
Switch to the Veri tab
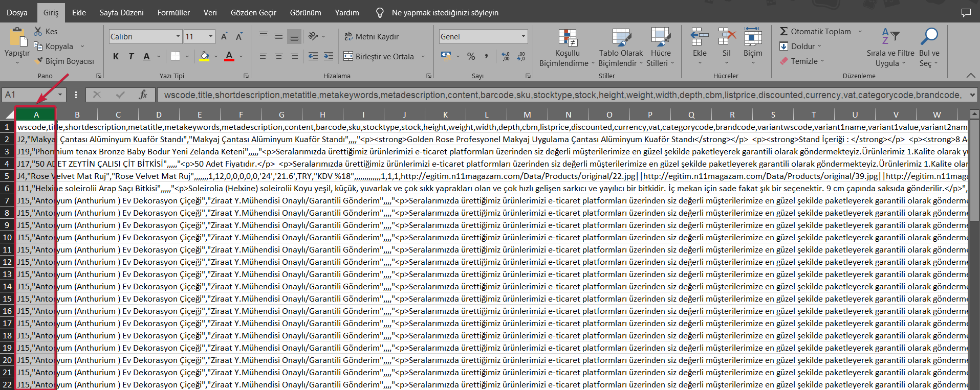click(210, 12)
